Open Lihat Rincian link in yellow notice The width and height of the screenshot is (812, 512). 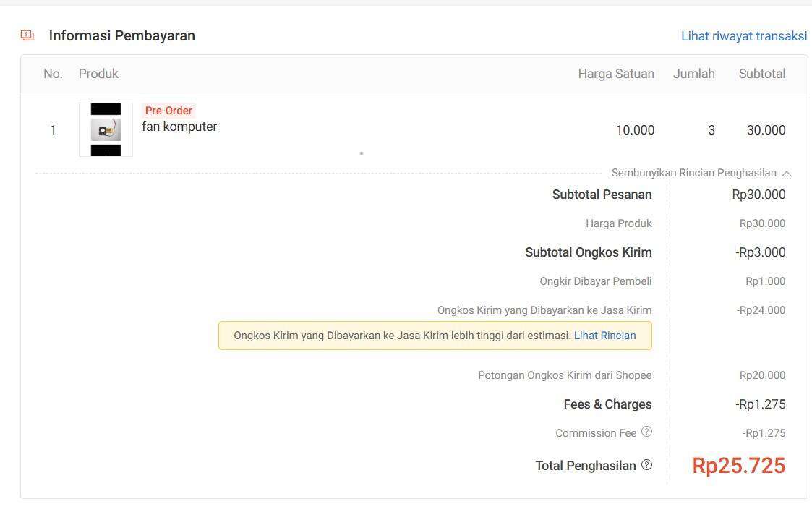click(x=605, y=336)
